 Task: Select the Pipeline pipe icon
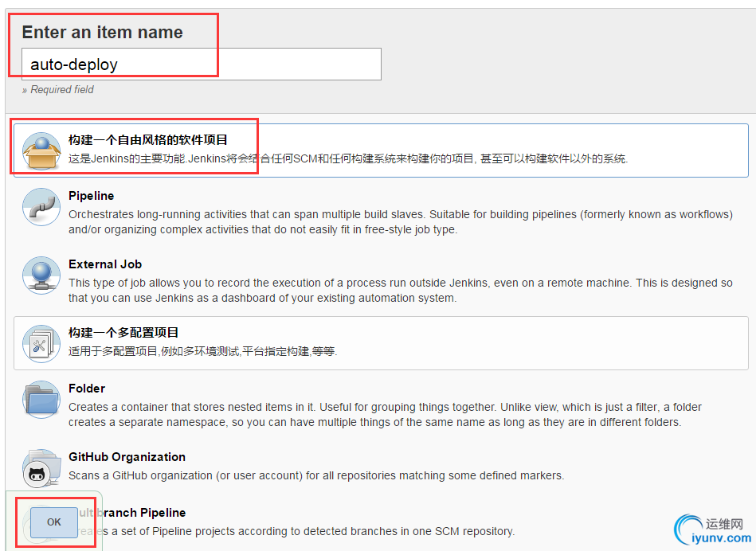point(41,207)
